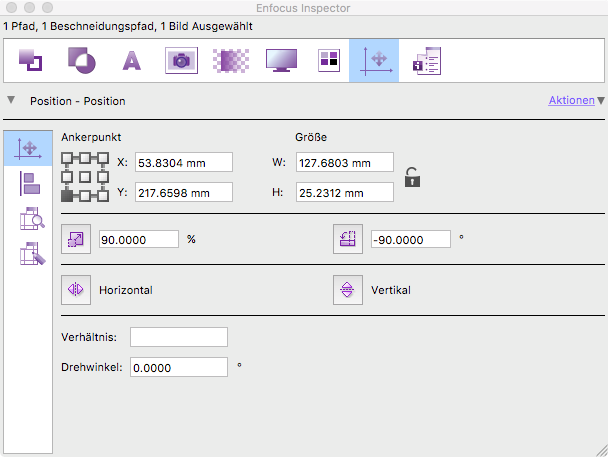The width and height of the screenshot is (608, 457).
Task: Click into the Drehwinkel input field
Action: pos(178,367)
